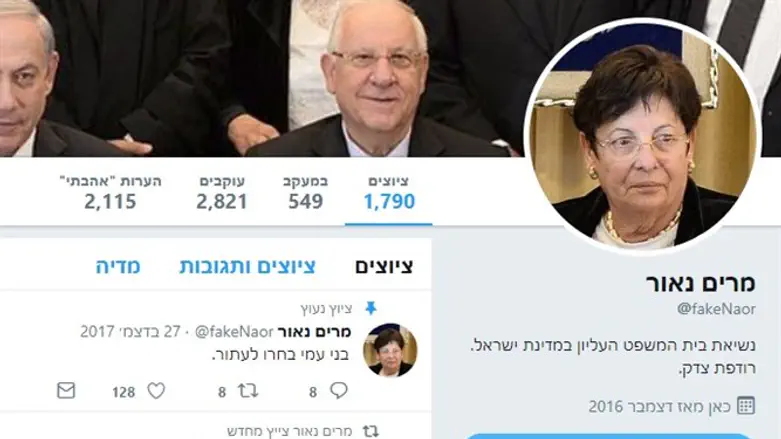Click the profile name מרים נאור heading
The width and height of the screenshot is (781, 439).
click(701, 283)
